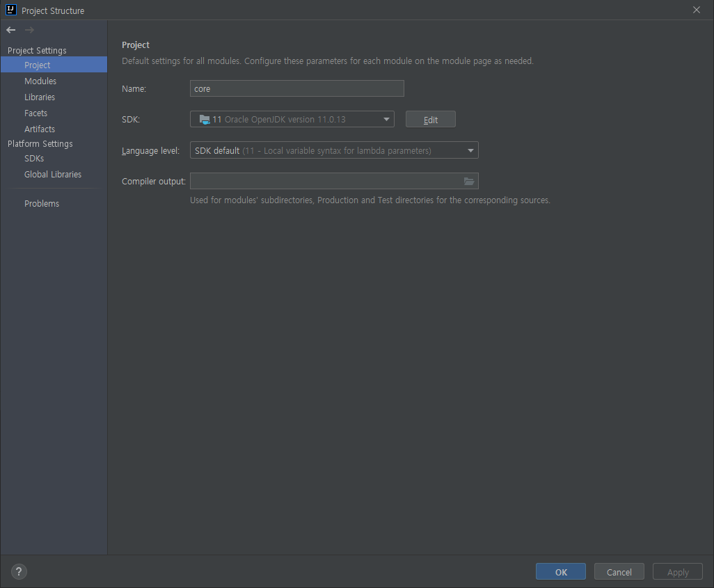This screenshot has height=588, width=714.
Task: Focus the project Name field
Action: tap(297, 88)
